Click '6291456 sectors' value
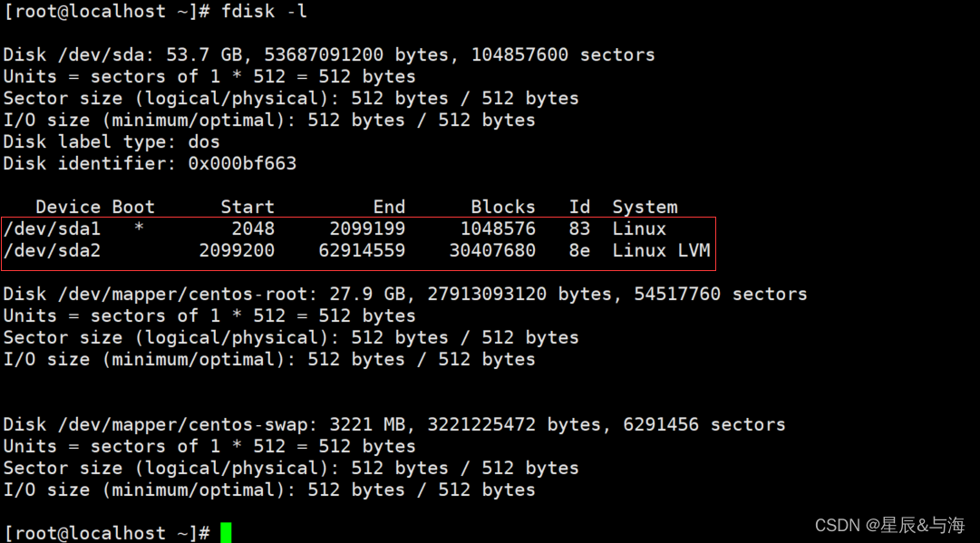Viewport: 980px width, 543px height. tap(704, 424)
